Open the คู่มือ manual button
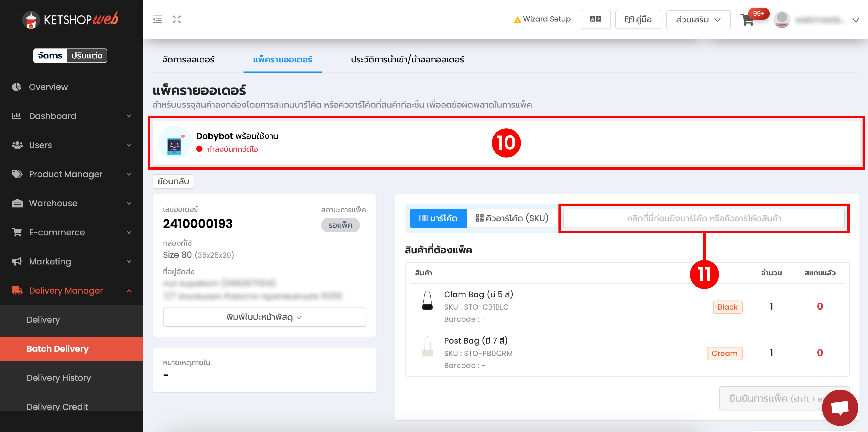Screen dimensions: 868x432 (x=638, y=20)
